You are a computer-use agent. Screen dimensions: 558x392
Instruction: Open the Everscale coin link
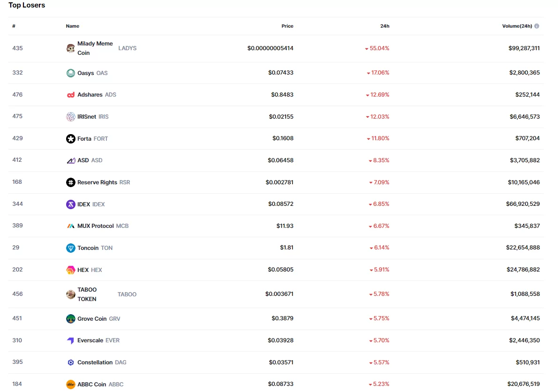[x=90, y=340]
